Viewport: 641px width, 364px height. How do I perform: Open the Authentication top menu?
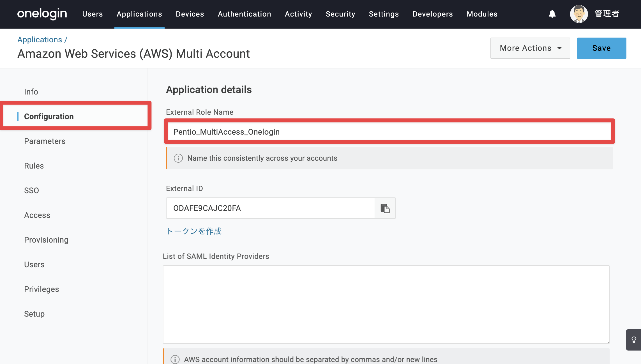tap(245, 14)
